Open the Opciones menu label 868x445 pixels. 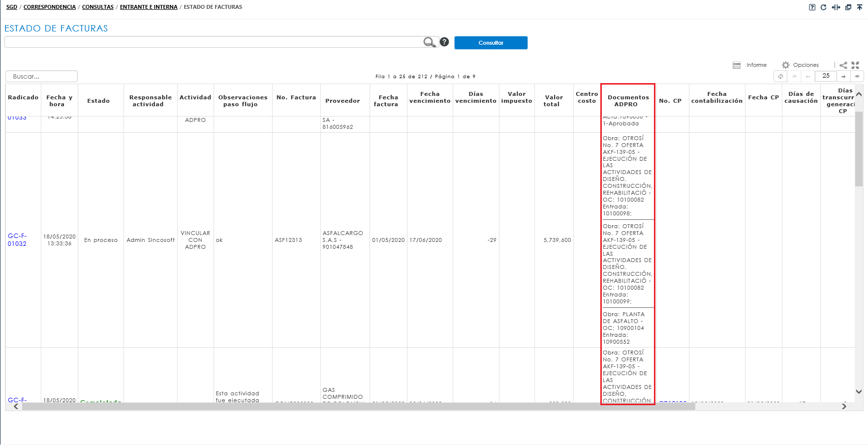(806, 65)
